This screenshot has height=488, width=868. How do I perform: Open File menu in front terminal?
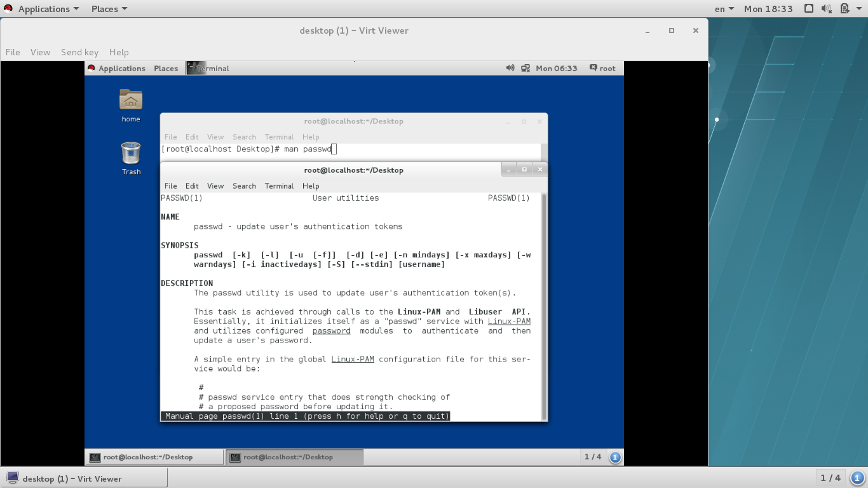tap(171, 186)
